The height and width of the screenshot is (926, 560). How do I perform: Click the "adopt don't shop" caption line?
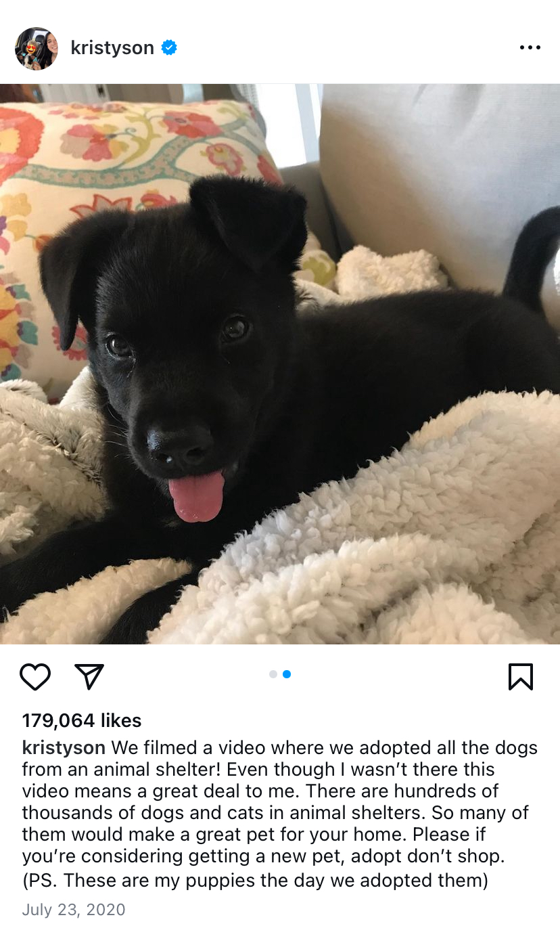point(263,856)
